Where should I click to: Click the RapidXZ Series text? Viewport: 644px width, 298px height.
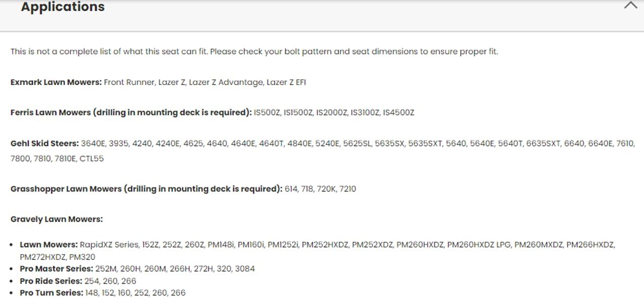tap(109, 245)
